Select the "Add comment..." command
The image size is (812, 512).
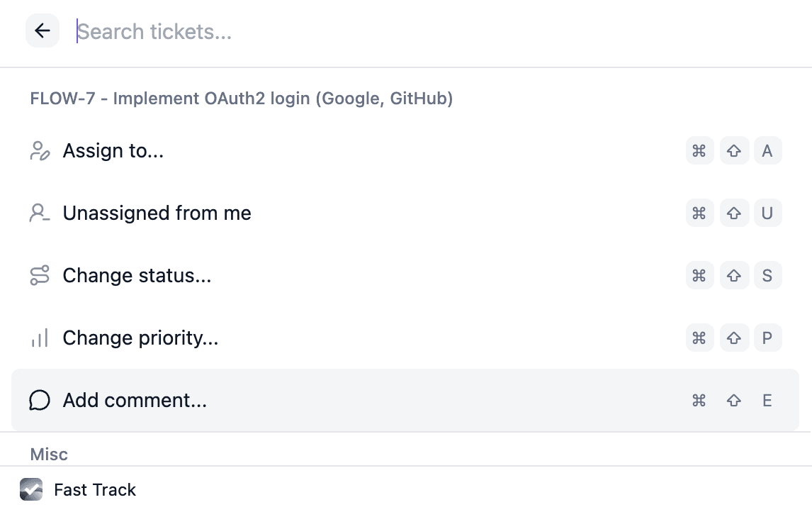[x=135, y=401]
